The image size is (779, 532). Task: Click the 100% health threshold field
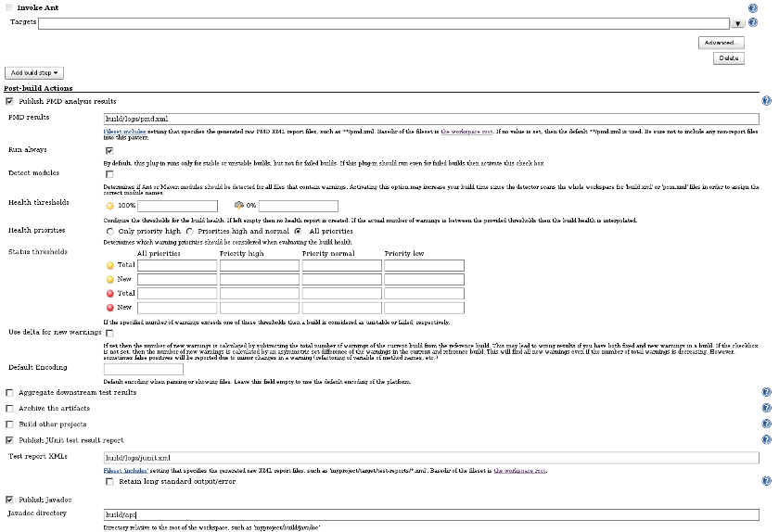177,206
